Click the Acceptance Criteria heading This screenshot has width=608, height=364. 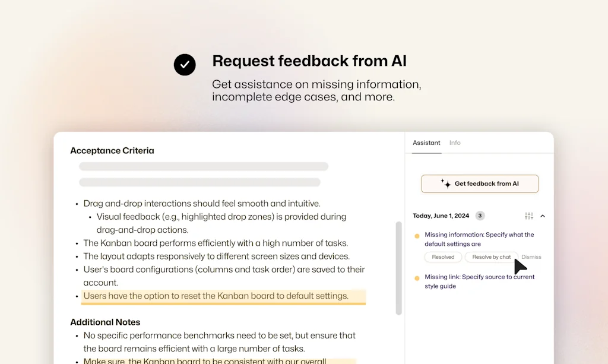pyautogui.click(x=112, y=150)
